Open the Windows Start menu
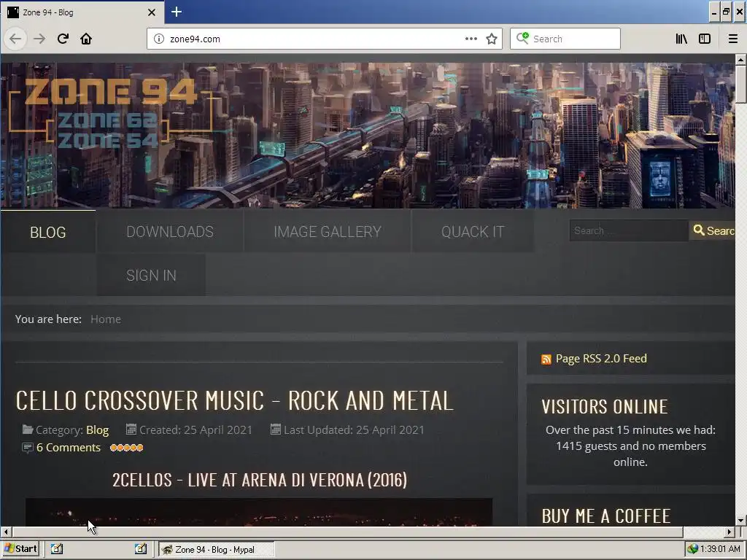This screenshot has height=560, width=747. (x=20, y=549)
